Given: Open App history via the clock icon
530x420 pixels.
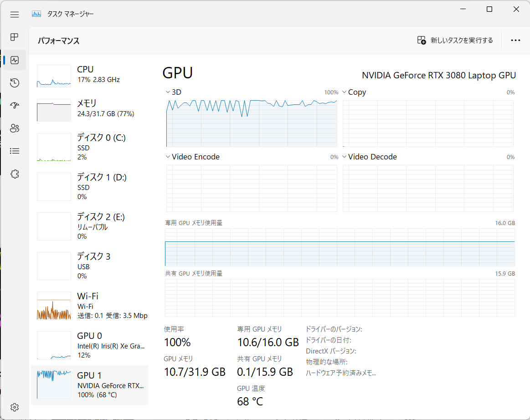Looking at the screenshot, I should [x=14, y=82].
